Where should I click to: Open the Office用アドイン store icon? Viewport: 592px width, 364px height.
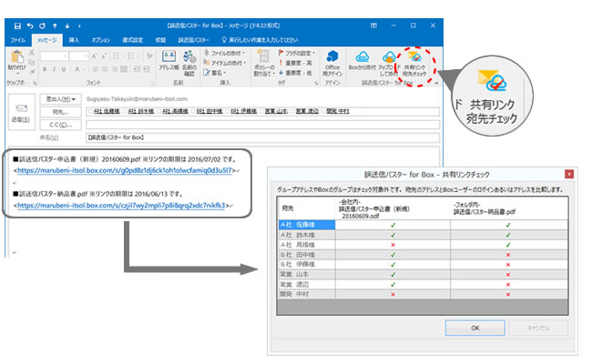[x=332, y=66]
